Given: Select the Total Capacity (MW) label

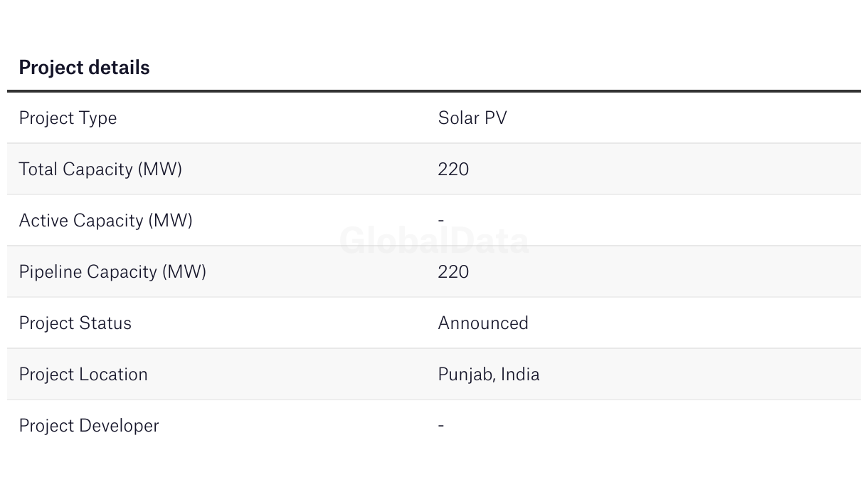Looking at the screenshot, I should 100,169.
